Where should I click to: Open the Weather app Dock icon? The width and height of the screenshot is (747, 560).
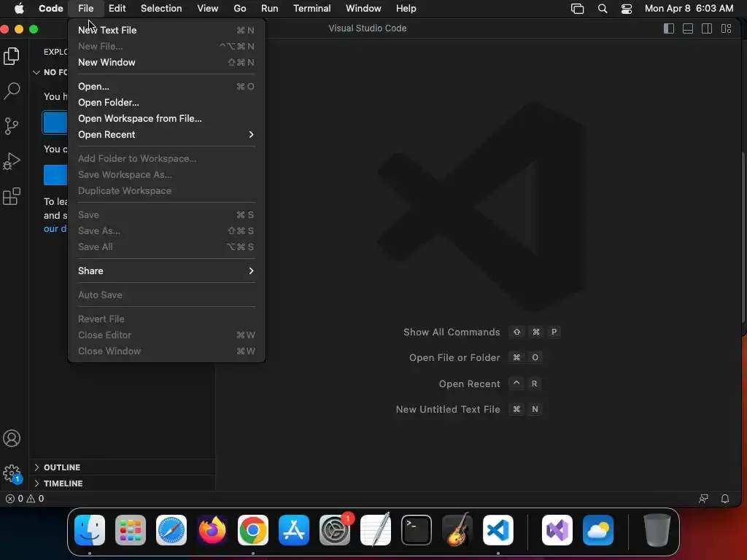[598, 530]
